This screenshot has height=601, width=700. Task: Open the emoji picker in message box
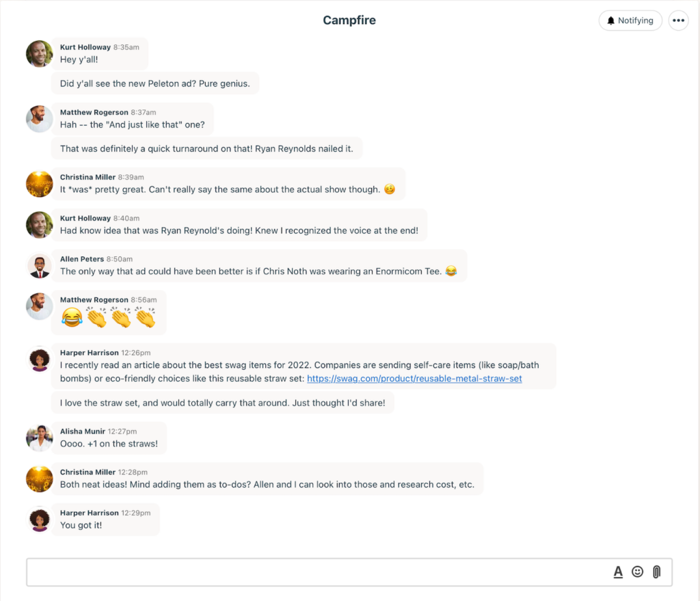[x=638, y=572]
